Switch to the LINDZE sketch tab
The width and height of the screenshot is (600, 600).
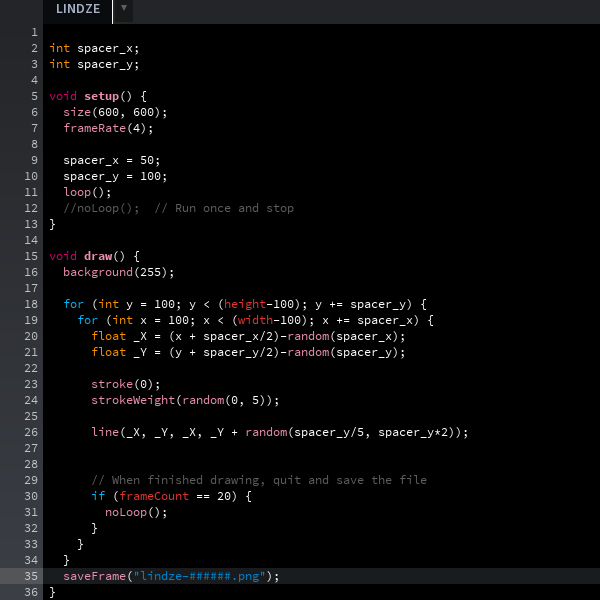(x=77, y=9)
